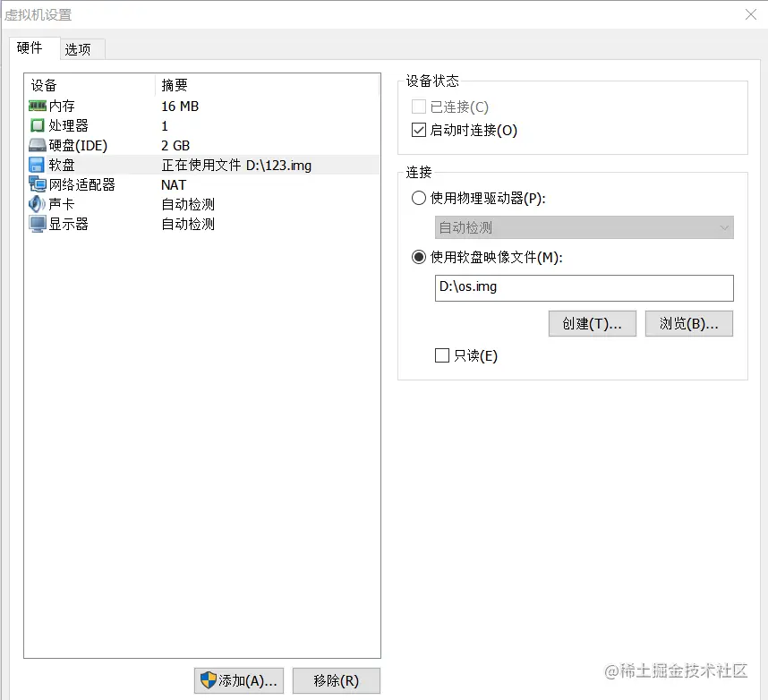
Task: Select the 声卡 row label
Action: click(62, 204)
